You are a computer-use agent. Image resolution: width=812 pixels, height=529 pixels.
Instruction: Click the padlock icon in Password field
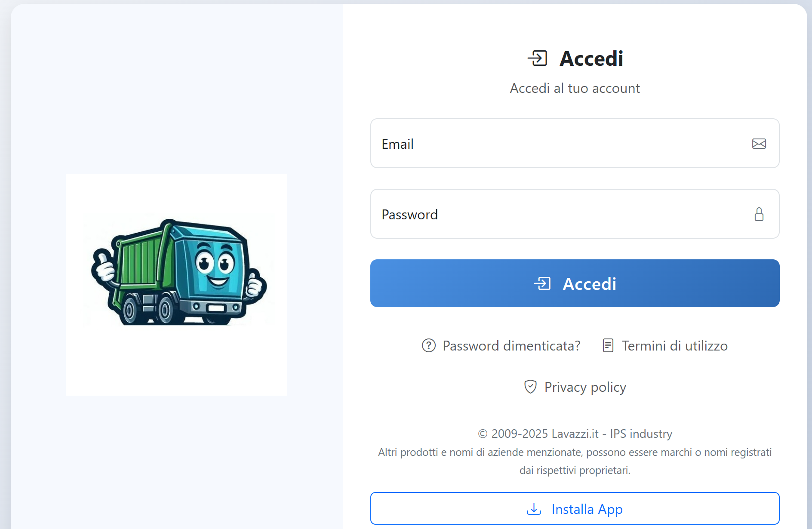tap(759, 214)
